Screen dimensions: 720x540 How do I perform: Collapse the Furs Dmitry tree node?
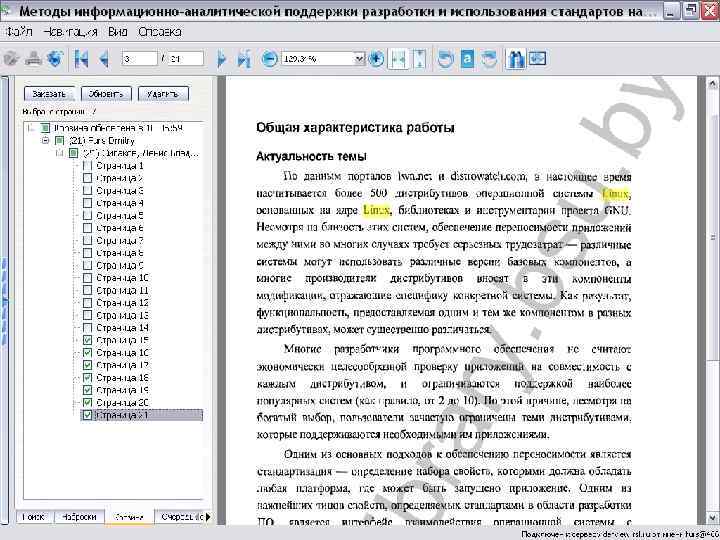pyautogui.click(x=45, y=141)
